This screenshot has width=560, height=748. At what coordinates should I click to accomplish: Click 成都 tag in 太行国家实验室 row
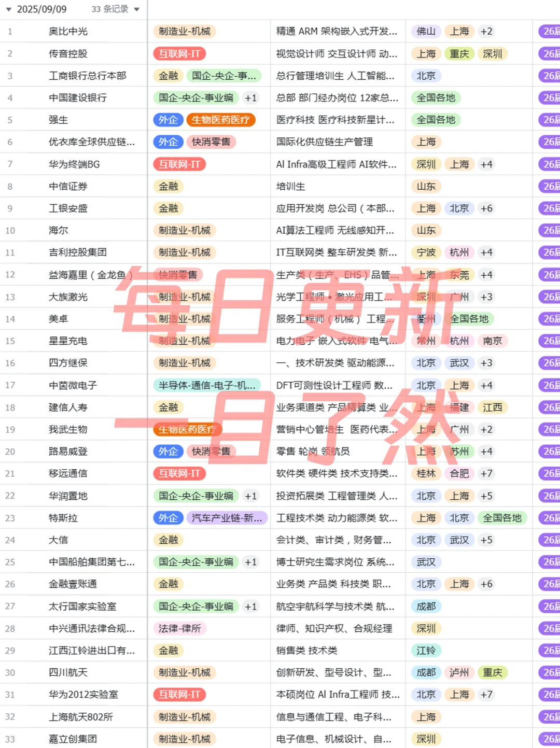coord(426,606)
